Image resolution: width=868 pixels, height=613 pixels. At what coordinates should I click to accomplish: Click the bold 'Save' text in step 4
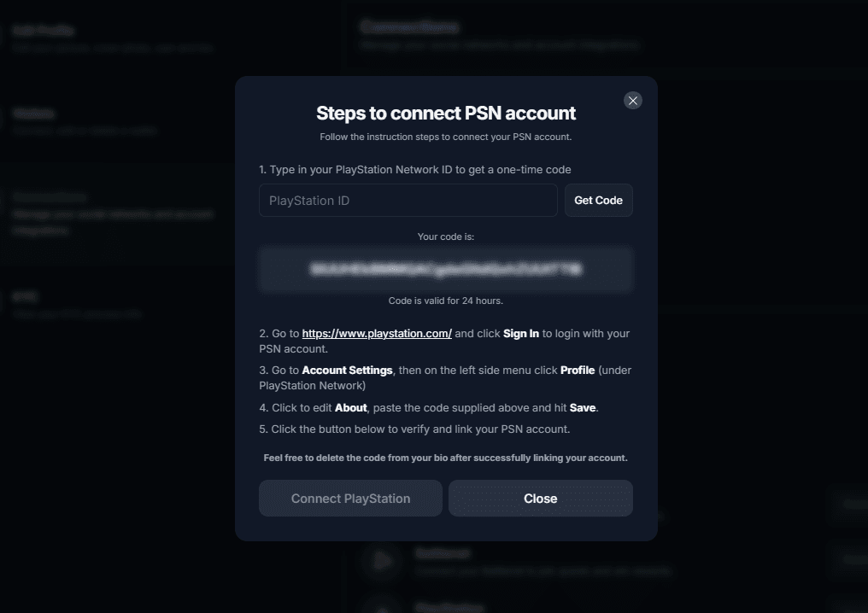point(583,408)
